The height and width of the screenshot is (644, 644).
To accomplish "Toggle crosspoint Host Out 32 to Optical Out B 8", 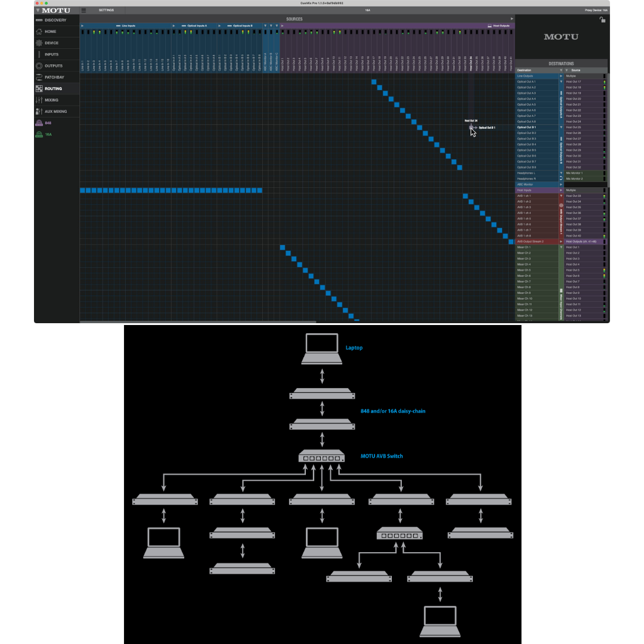I will (460, 168).
